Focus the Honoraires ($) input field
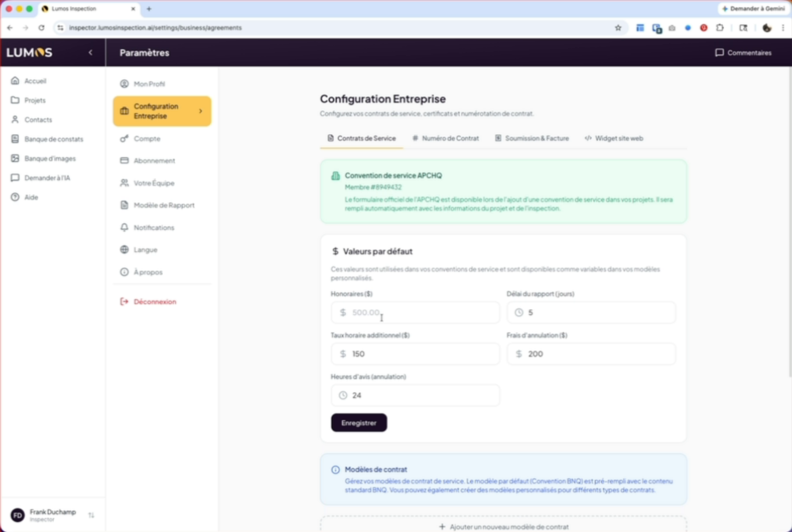 (x=422, y=313)
